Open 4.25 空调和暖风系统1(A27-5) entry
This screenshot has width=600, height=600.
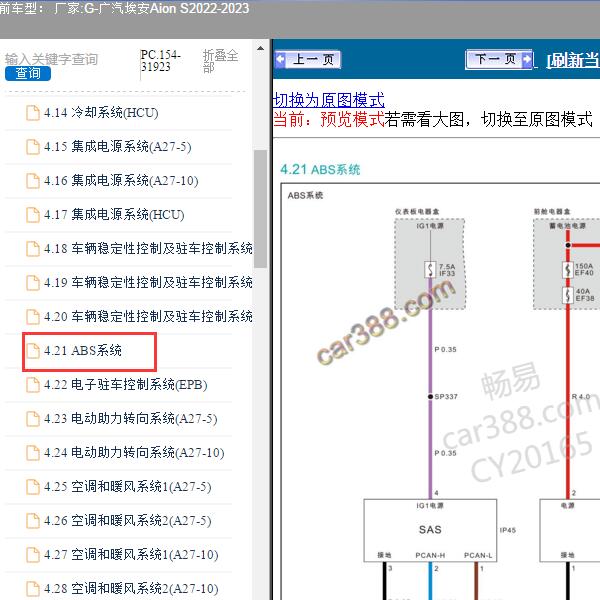[x=127, y=487]
